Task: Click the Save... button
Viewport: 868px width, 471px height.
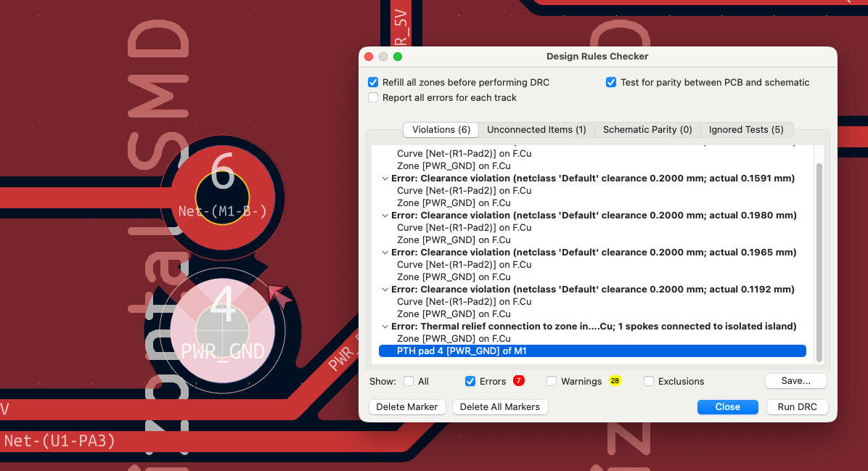Action: coord(795,381)
